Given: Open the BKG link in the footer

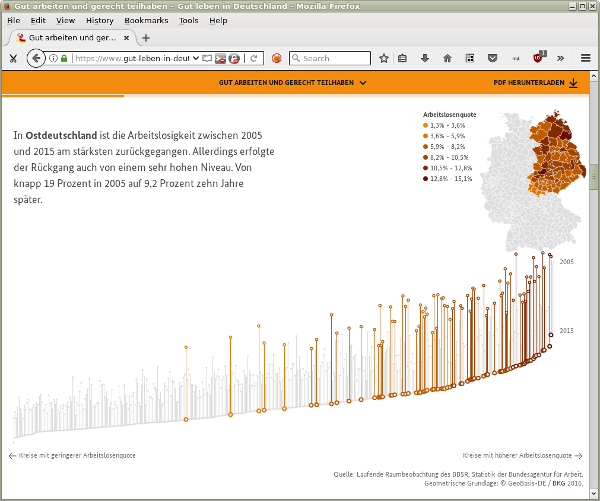Looking at the screenshot, I should (559, 483).
